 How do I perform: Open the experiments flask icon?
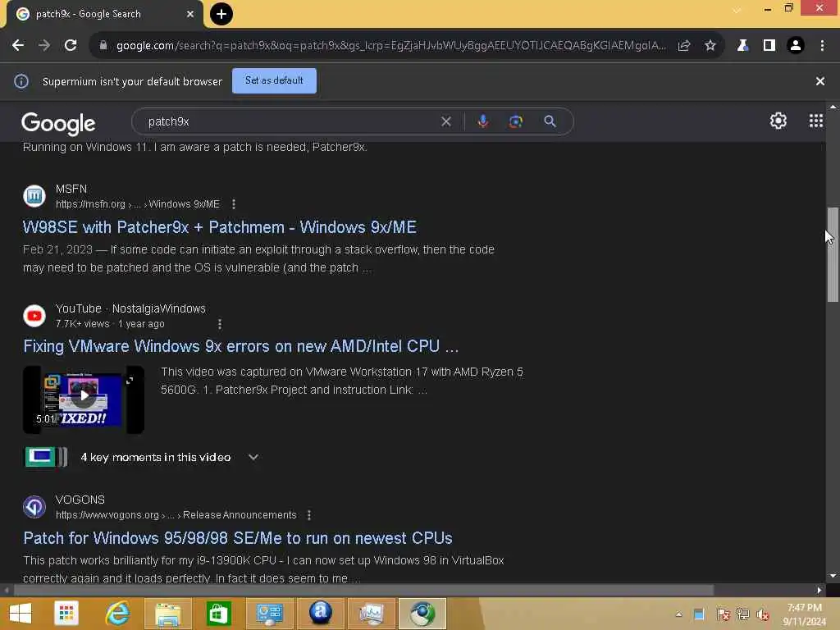(x=742, y=46)
